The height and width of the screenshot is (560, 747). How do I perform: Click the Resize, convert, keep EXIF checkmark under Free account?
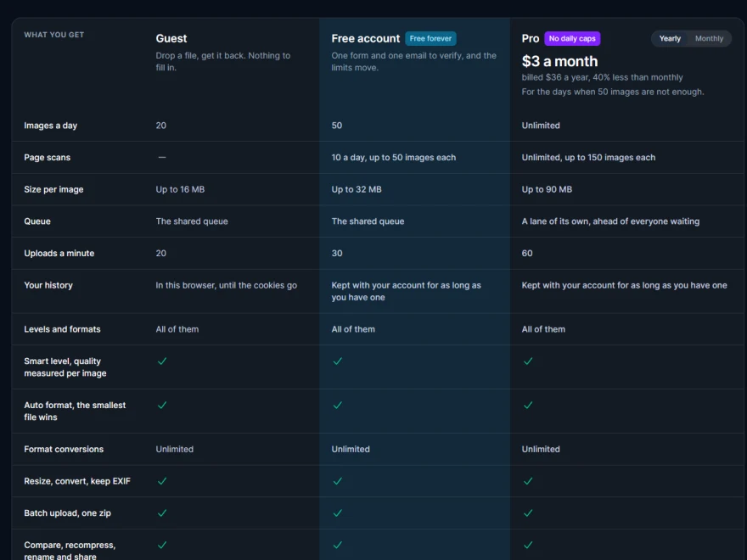(x=337, y=481)
